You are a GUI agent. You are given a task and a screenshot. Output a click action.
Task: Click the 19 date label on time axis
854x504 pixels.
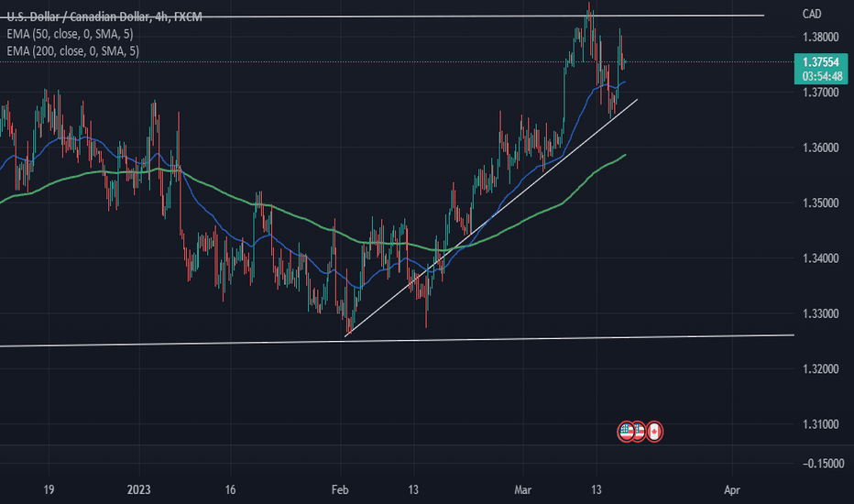(x=49, y=490)
